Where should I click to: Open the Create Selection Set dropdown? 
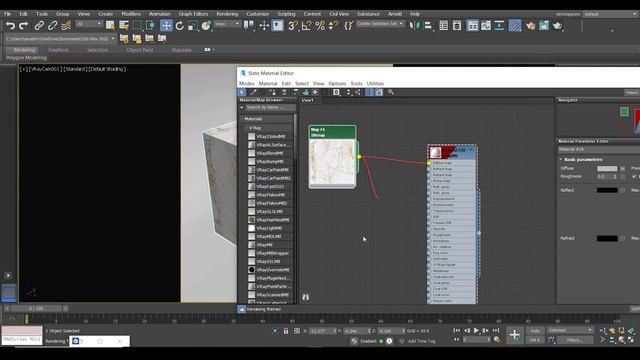click(x=380, y=24)
